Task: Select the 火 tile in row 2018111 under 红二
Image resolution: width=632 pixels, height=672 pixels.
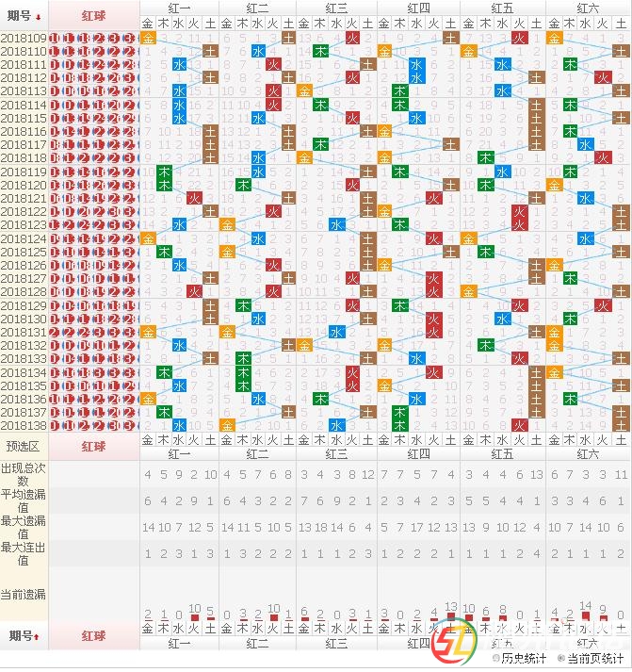Action: click(273, 65)
